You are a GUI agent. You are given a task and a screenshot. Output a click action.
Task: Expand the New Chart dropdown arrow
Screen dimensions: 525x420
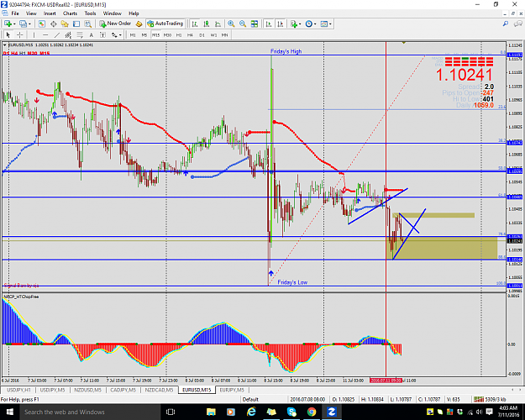[14, 24]
